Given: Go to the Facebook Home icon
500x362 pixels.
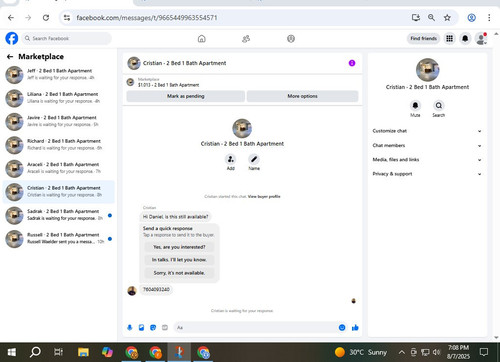Looking at the screenshot, I should (x=202, y=39).
